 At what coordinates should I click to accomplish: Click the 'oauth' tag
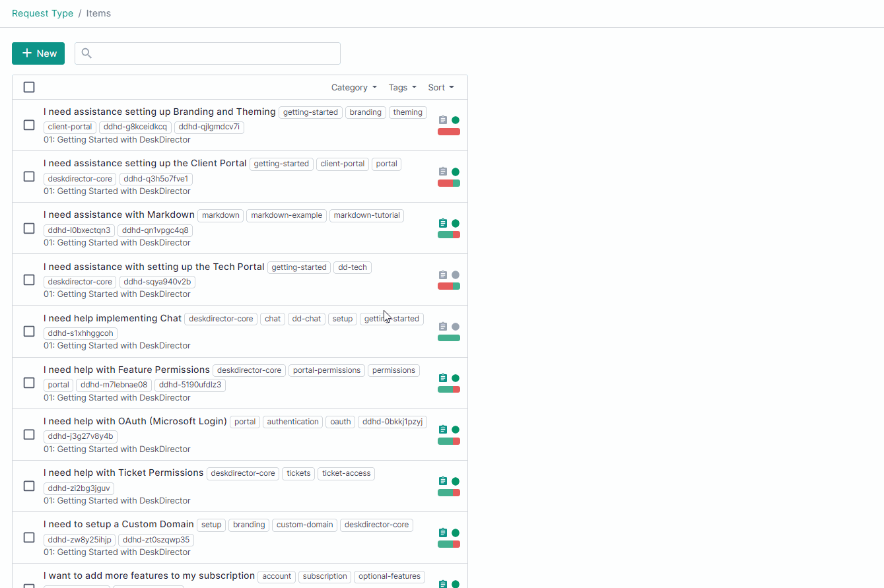tap(341, 422)
